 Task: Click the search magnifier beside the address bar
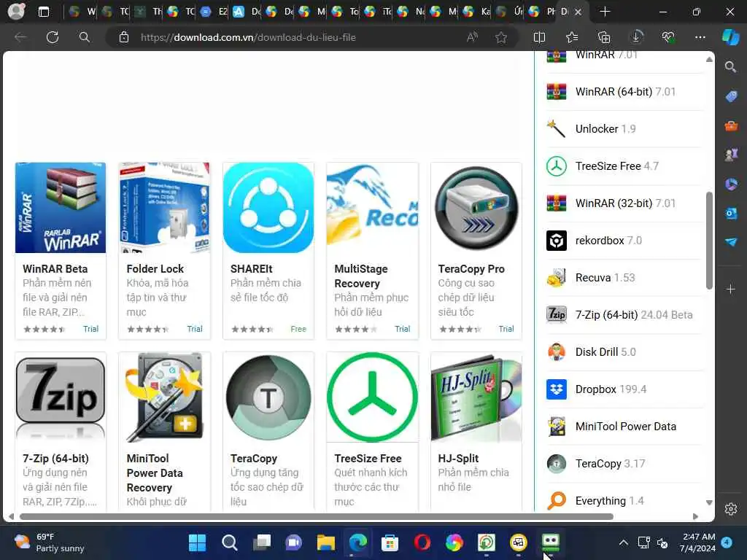click(x=85, y=37)
